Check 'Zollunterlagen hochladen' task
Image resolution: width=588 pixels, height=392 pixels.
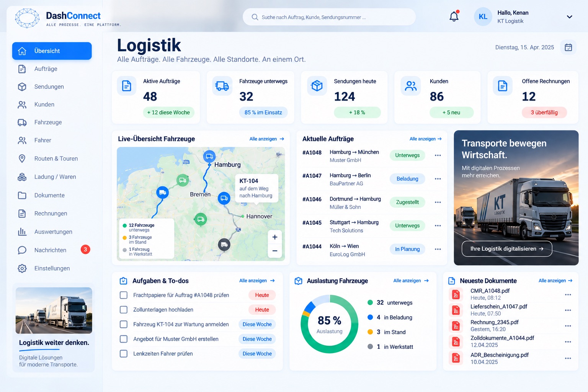pos(124,310)
